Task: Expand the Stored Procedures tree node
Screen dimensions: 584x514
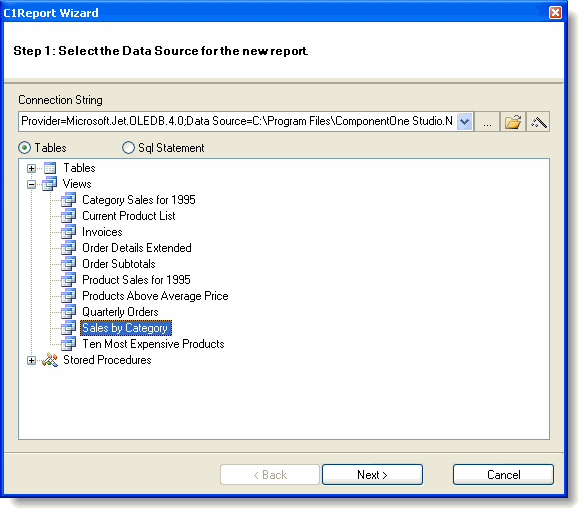Action: point(32,361)
